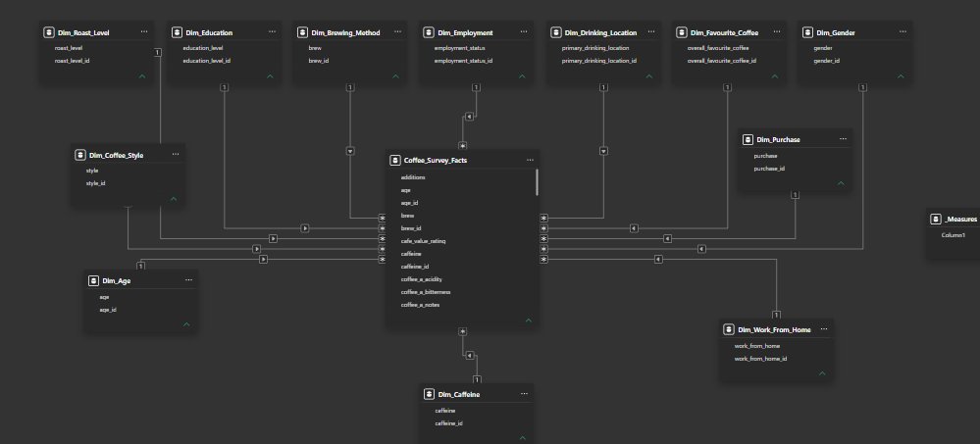980x444 pixels.
Task: Open more options for Dim_Drinking_Location
Action: 651,31
